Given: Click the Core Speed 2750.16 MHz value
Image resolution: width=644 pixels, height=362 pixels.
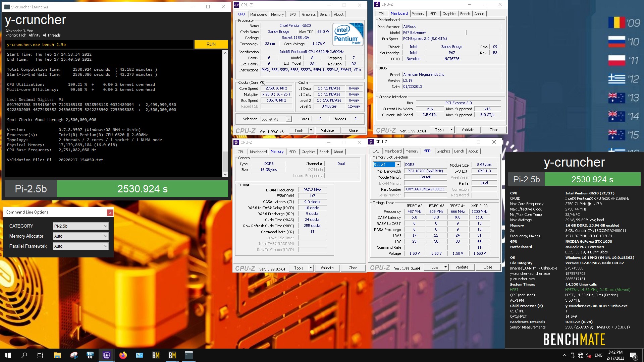Looking at the screenshot, I should pos(276,88).
